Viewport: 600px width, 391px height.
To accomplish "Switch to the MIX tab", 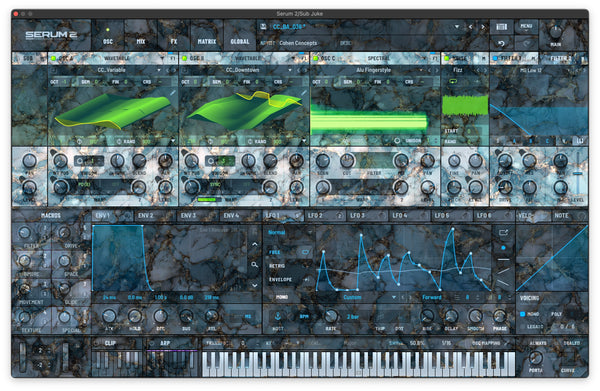I will 141,37.
